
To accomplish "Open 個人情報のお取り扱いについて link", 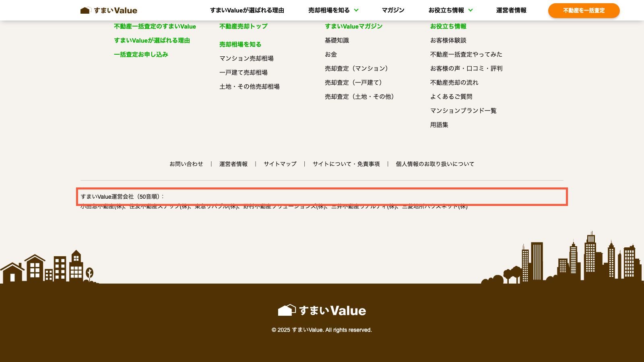I will click(435, 164).
